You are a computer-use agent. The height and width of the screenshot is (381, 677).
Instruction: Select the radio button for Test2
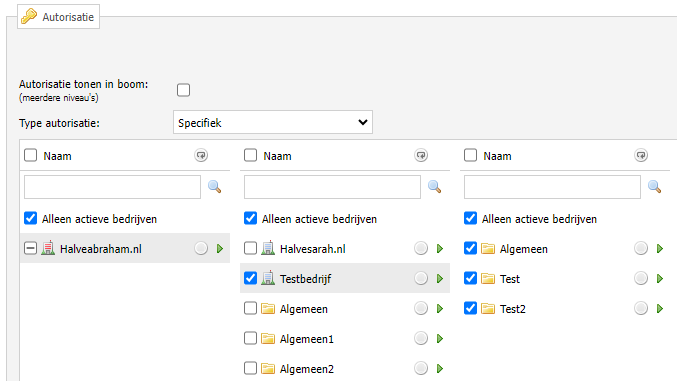(641, 308)
